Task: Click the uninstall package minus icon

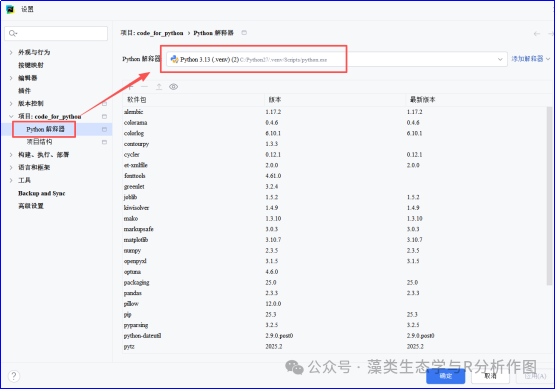Action: [144, 87]
